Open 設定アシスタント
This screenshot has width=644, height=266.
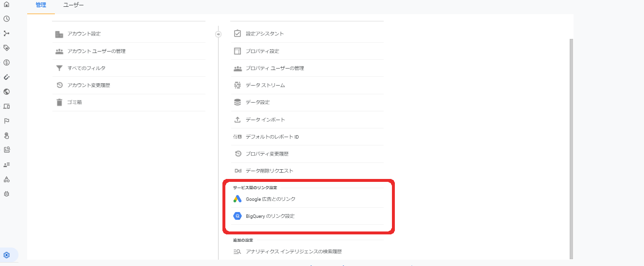(x=265, y=34)
